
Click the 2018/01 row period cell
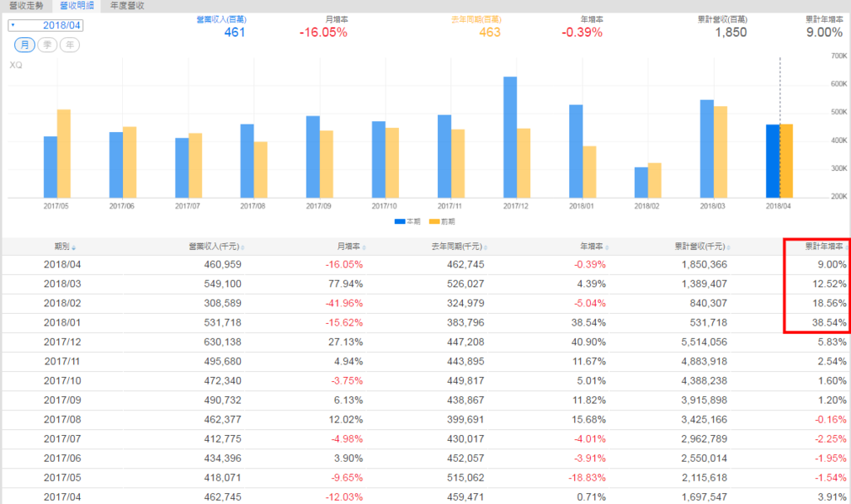pos(61,323)
